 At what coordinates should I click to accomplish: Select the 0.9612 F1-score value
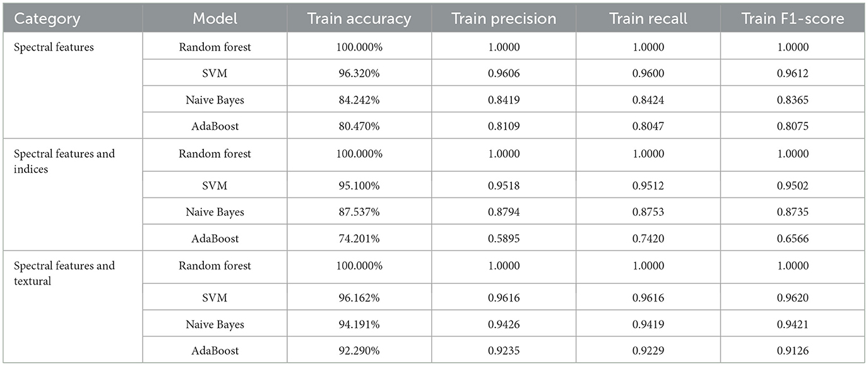point(793,73)
